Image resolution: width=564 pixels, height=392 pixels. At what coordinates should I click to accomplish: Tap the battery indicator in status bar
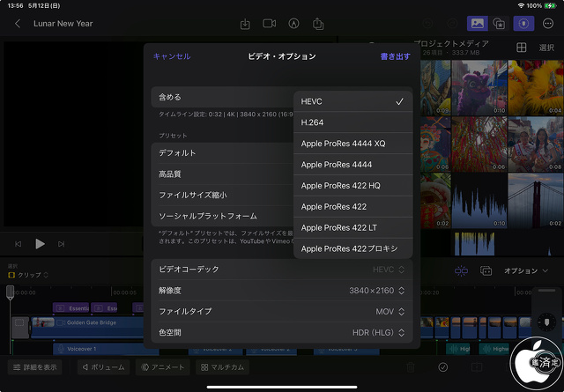tap(550, 6)
